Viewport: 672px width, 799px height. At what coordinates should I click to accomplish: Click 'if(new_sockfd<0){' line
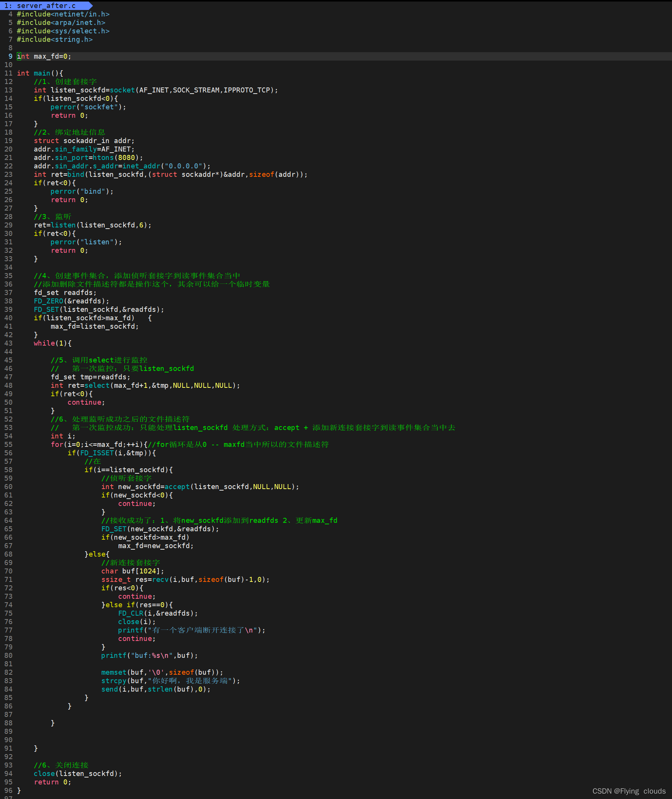click(x=137, y=495)
